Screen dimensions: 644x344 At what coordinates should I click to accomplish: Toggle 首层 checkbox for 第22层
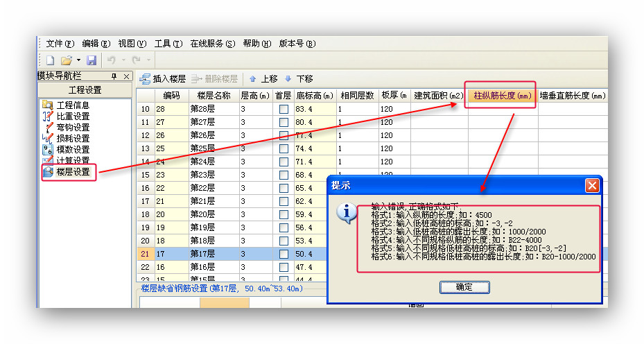284,188
